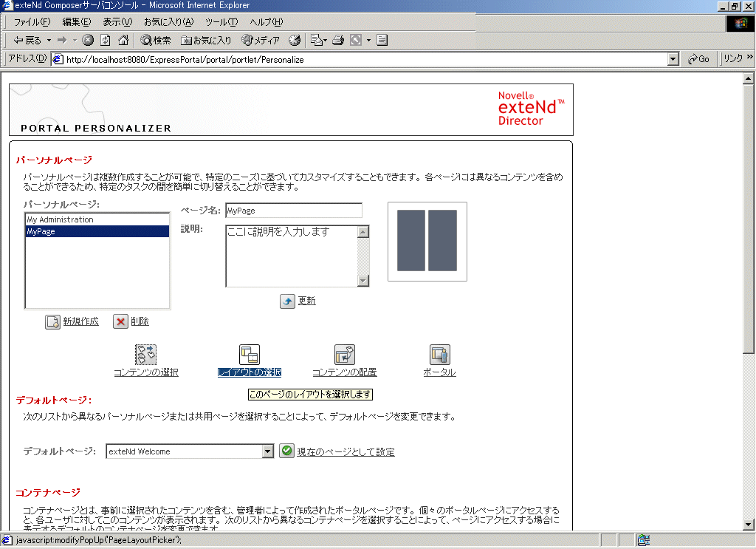Viewport: 756px width, 549px height.
Task: Click the ポータル link
Action: tap(440, 372)
